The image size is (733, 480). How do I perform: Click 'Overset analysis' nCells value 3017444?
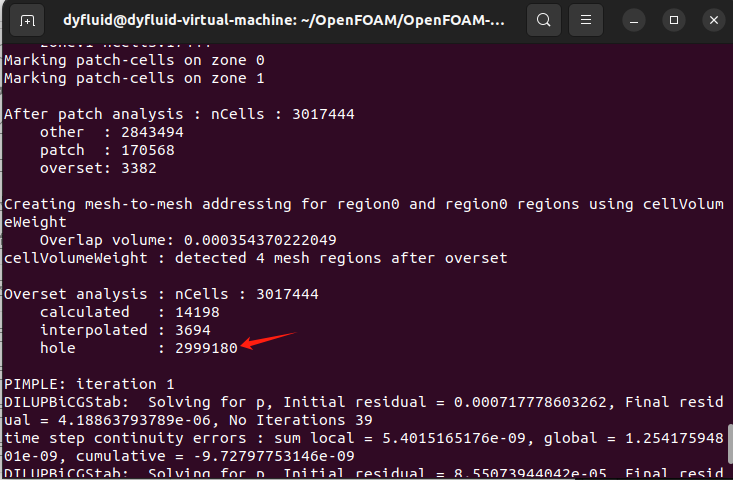(x=287, y=294)
